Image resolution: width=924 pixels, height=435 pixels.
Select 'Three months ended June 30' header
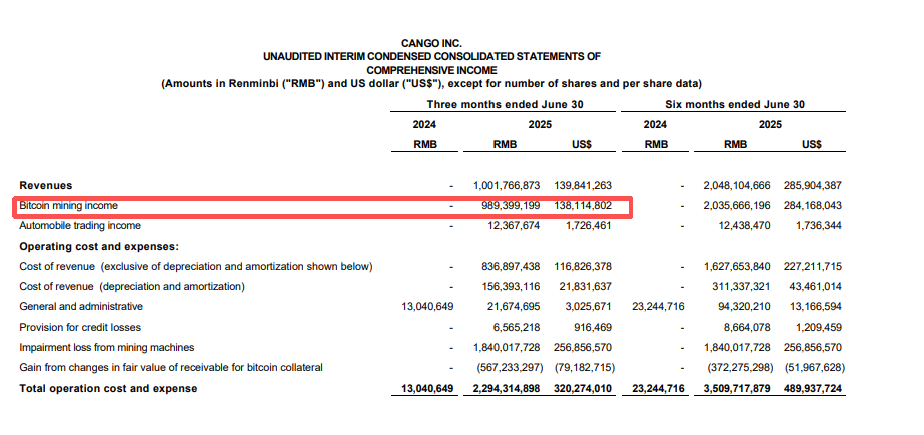point(505,104)
